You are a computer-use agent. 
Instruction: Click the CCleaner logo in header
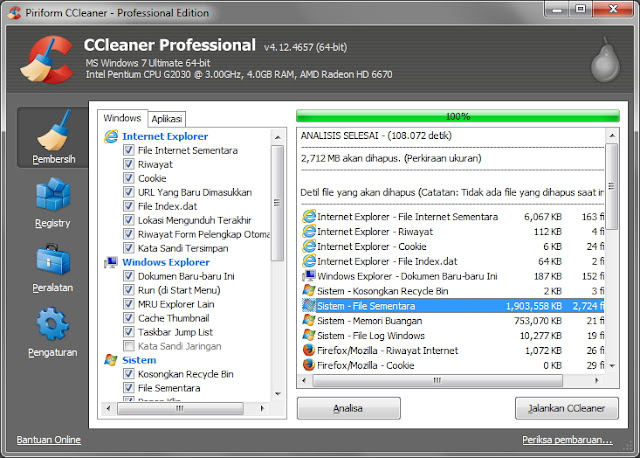[47, 59]
